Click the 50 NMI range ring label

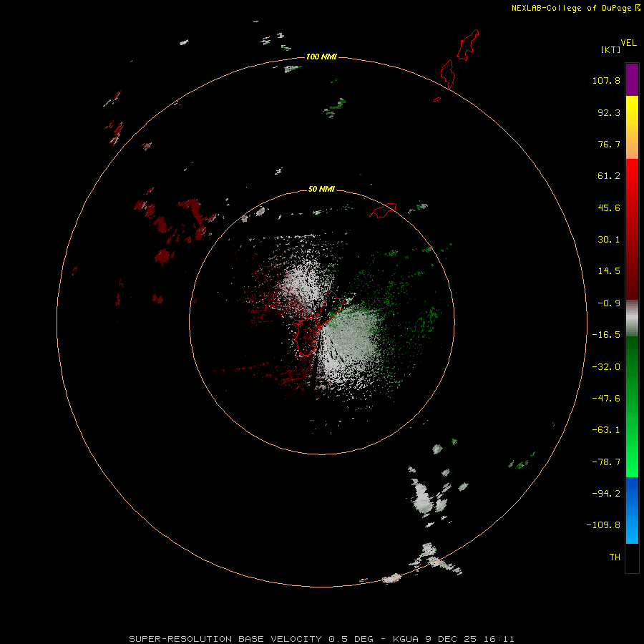321,189
